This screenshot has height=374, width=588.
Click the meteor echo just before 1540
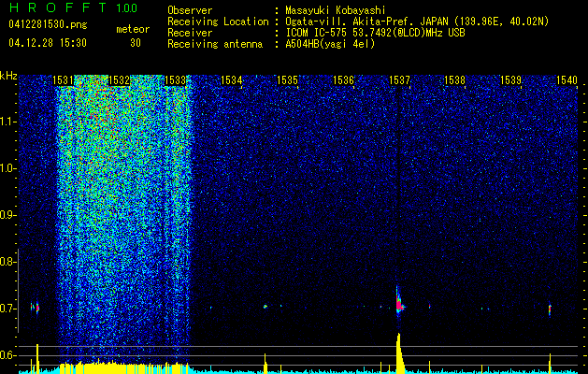tap(550, 309)
